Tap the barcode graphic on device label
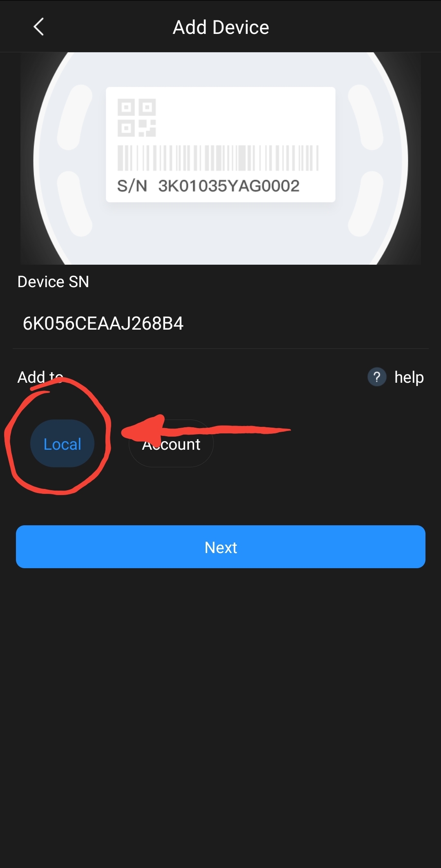The height and width of the screenshot is (868, 441). pos(218,158)
